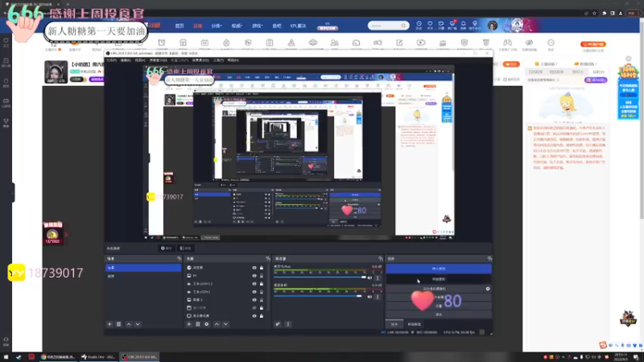This screenshot has height=362, width=644.
Task: Click the bottom exit button in Controls
Action: pyautogui.click(x=439, y=315)
